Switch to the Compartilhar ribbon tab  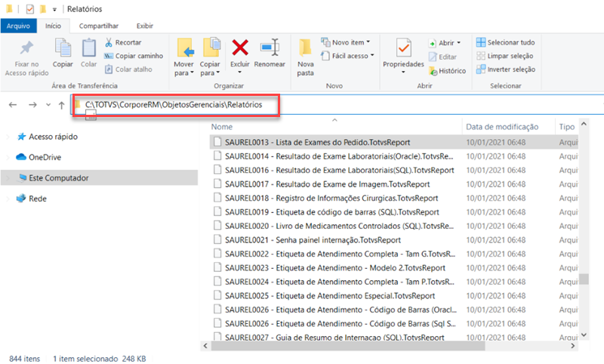tap(99, 26)
